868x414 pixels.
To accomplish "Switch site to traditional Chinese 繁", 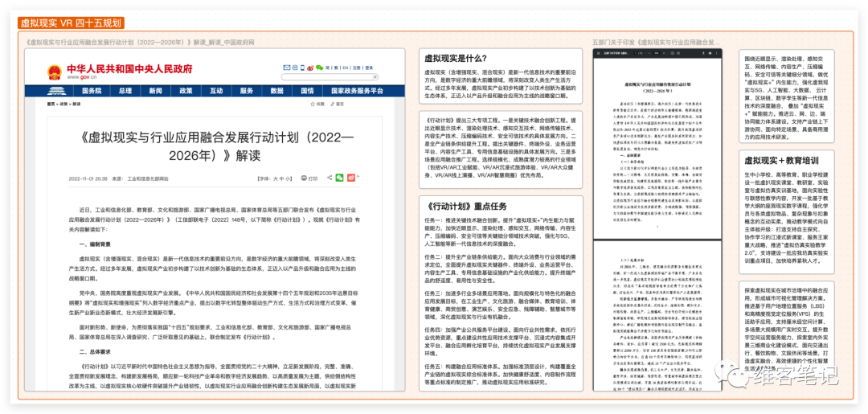I will (336, 68).
